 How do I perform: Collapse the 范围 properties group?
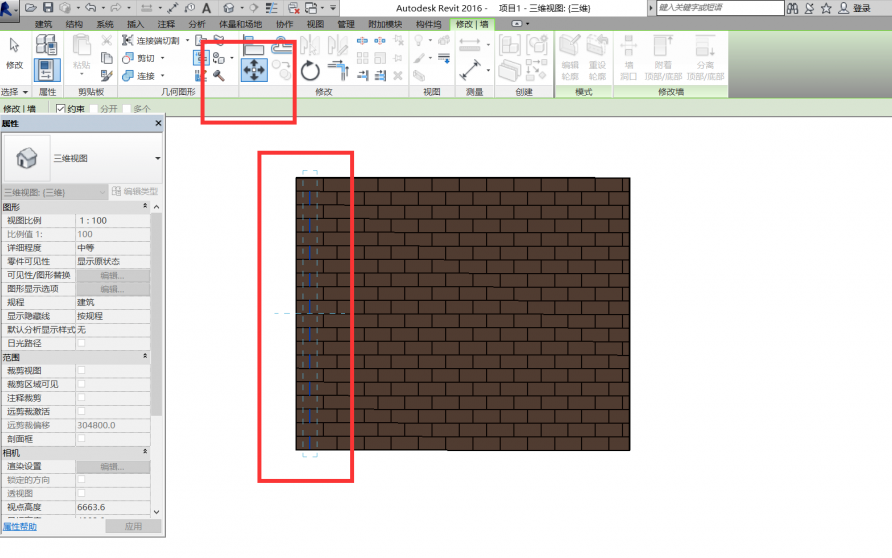click(x=145, y=357)
